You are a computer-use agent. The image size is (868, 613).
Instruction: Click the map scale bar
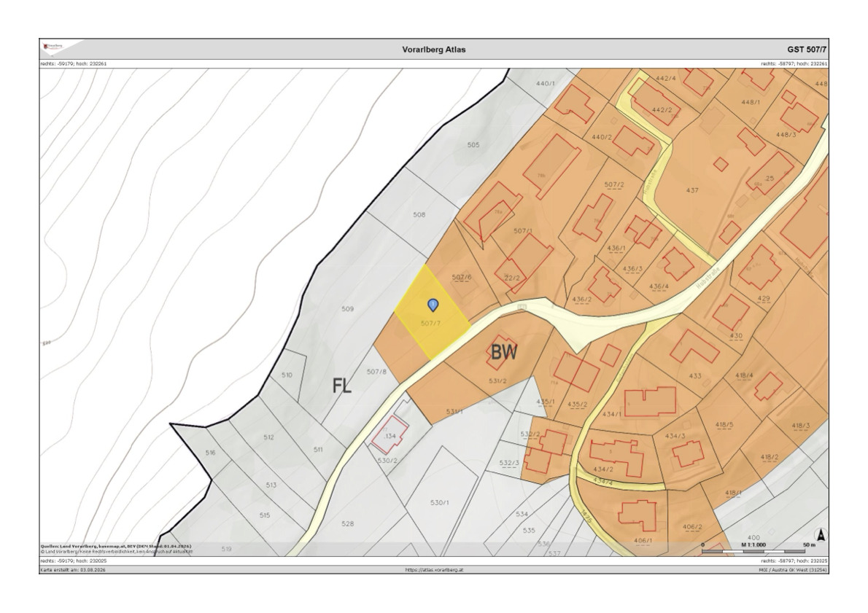pos(753,552)
